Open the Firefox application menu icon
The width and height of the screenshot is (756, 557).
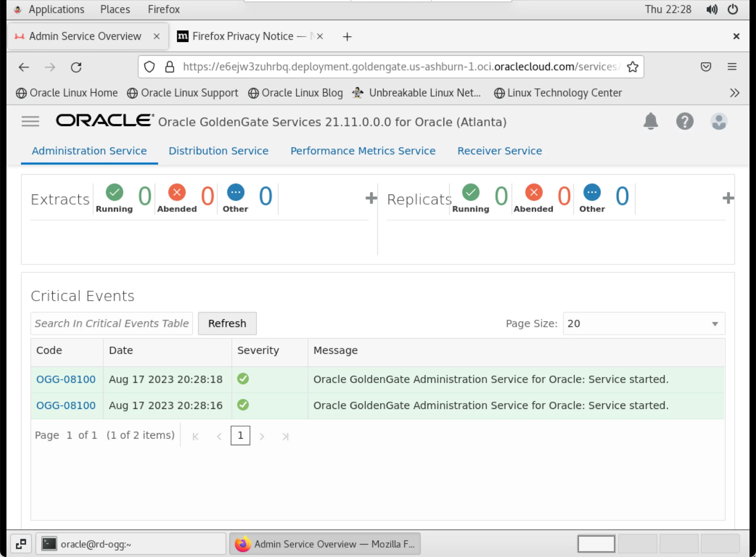[x=732, y=67]
